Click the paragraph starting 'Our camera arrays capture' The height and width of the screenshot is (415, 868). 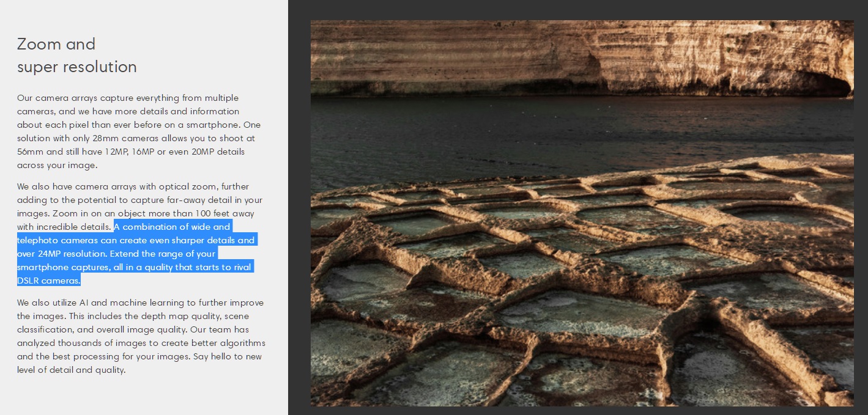tap(139, 131)
